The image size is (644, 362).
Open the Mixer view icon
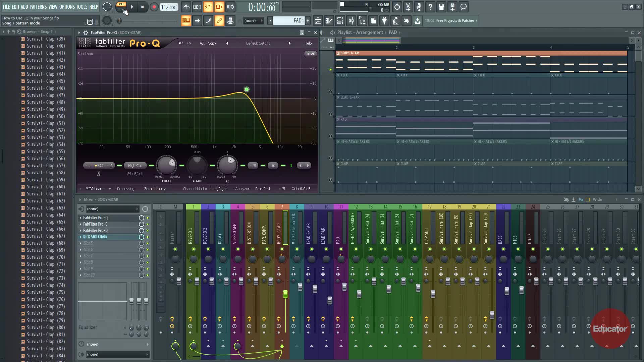351,21
